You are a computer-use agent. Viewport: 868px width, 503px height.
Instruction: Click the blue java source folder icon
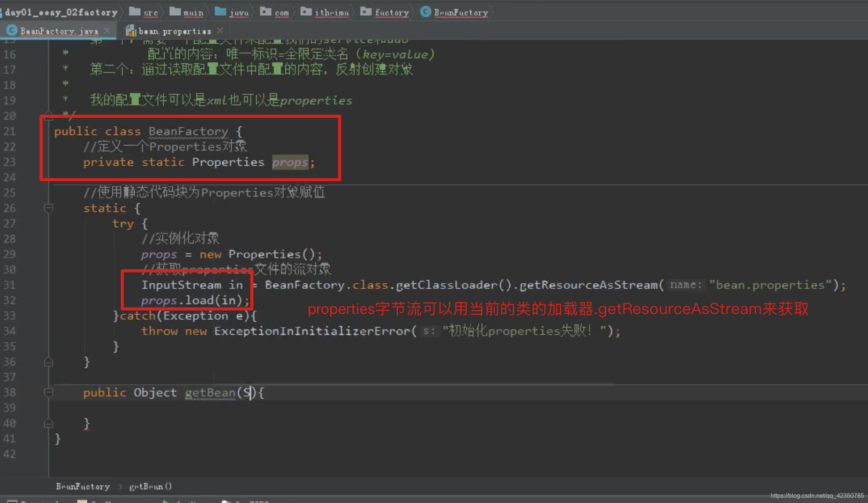(220, 12)
